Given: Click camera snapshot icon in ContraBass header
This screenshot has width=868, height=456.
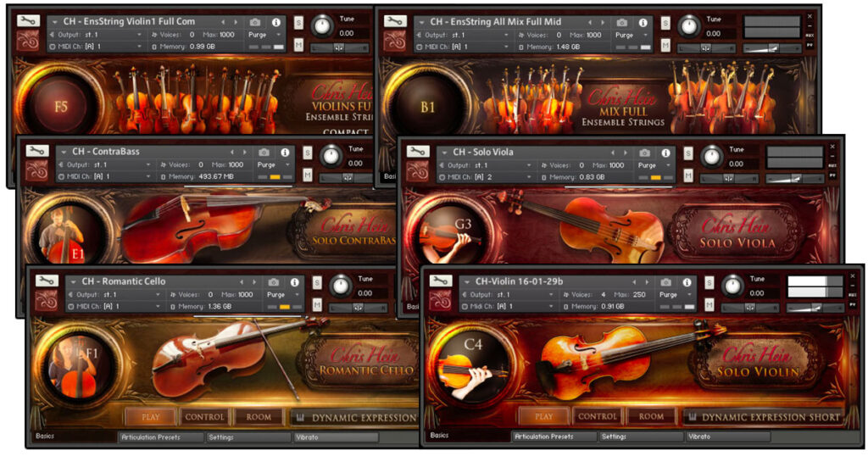Looking at the screenshot, I should 264,153.
